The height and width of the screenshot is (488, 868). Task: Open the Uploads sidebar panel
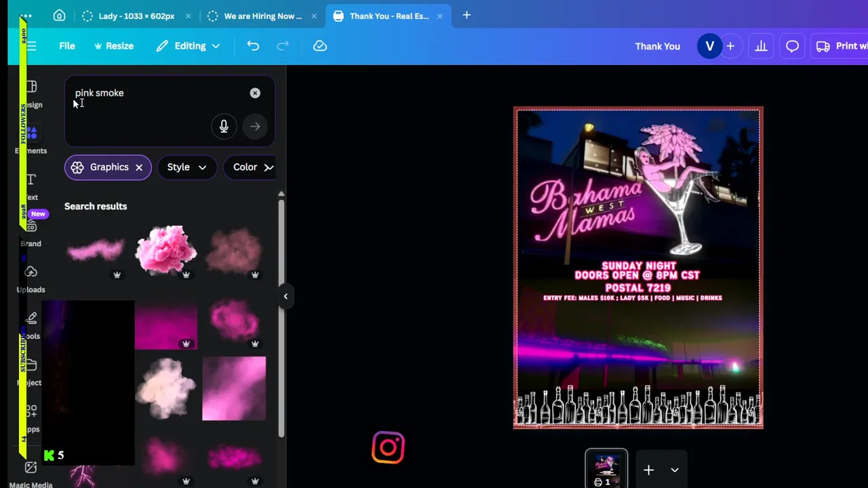[x=31, y=279]
